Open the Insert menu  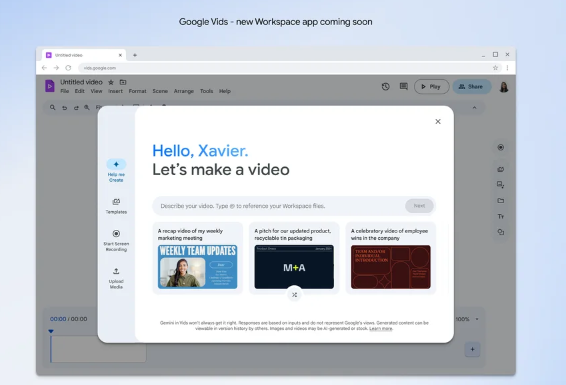(x=116, y=91)
